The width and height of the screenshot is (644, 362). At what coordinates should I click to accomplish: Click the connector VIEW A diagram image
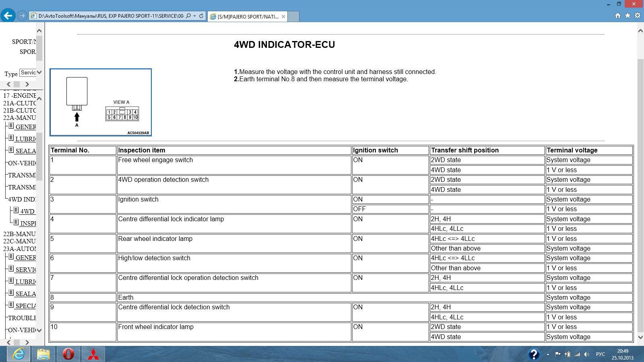(x=101, y=102)
